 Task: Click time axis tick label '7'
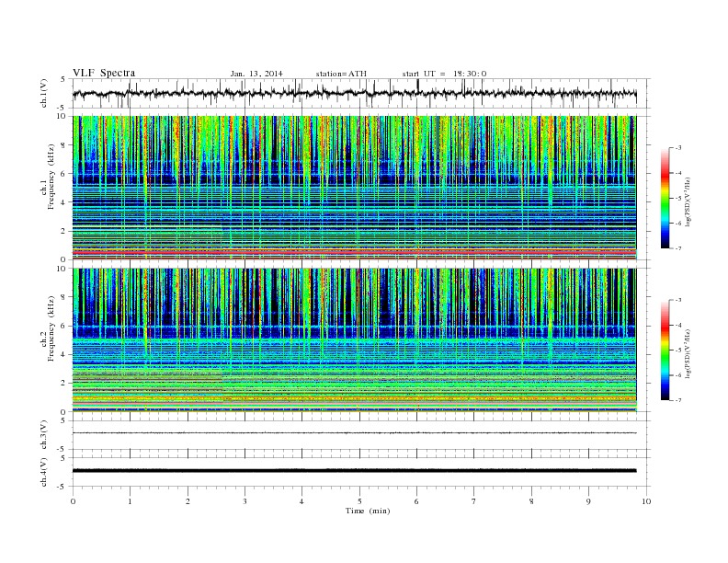click(474, 501)
